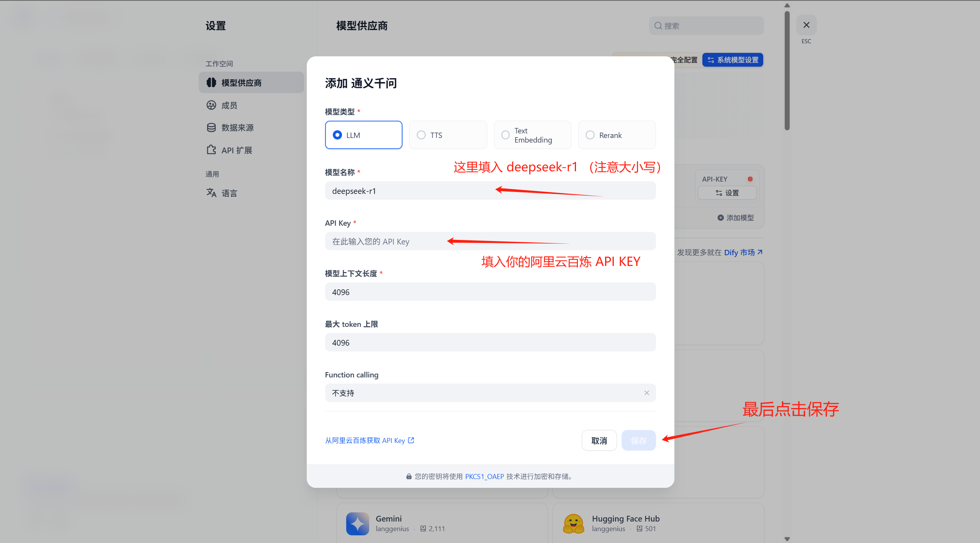Select the TTS radio button

point(421,135)
